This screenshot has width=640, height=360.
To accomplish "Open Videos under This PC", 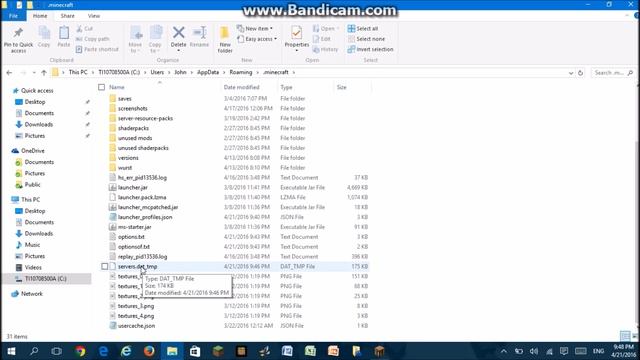I will (x=33, y=267).
